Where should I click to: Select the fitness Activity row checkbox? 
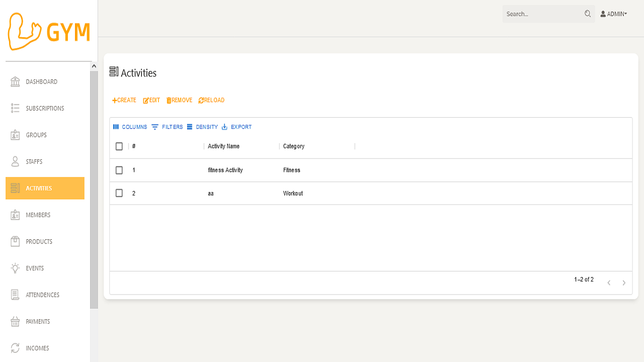click(x=119, y=170)
